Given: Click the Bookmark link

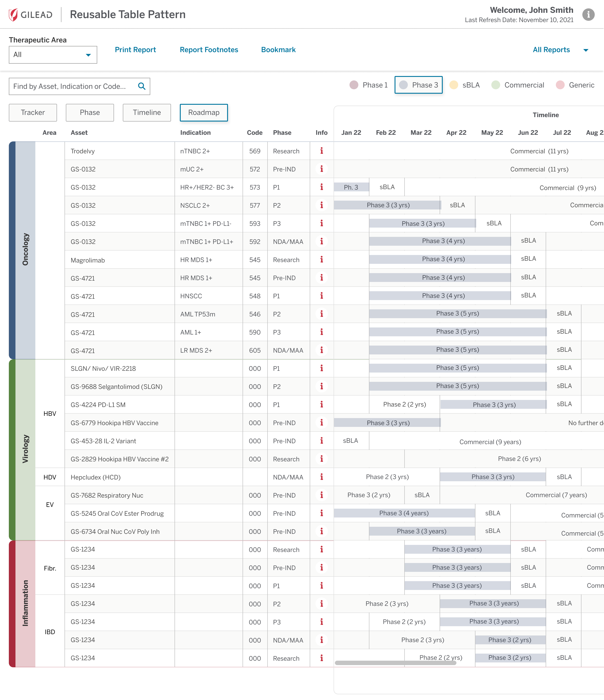Looking at the screenshot, I should click(x=278, y=50).
